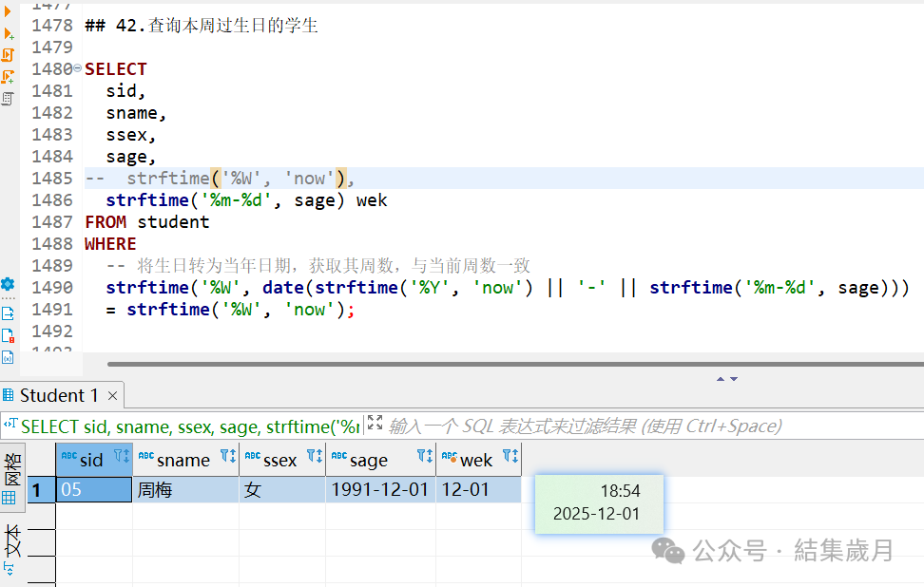Image resolution: width=924 pixels, height=587 pixels.
Task: Switch to the Student 1 results tab
Action: (x=58, y=396)
